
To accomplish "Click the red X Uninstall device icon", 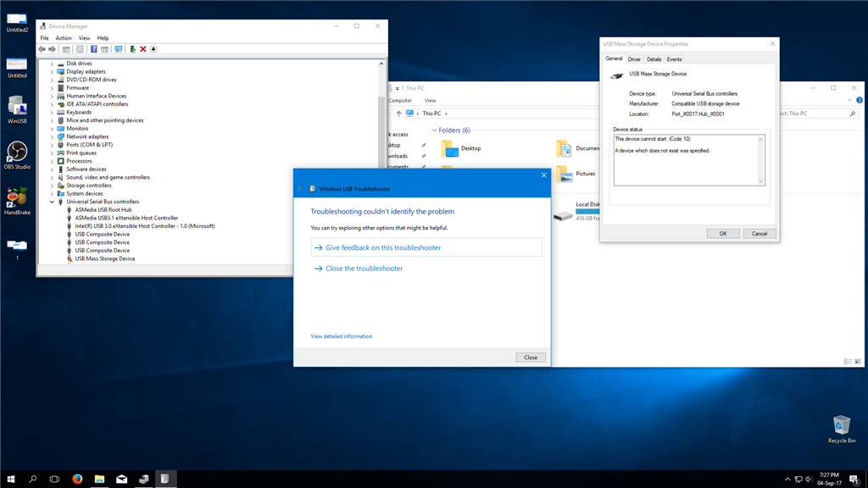I will tap(142, 49).
